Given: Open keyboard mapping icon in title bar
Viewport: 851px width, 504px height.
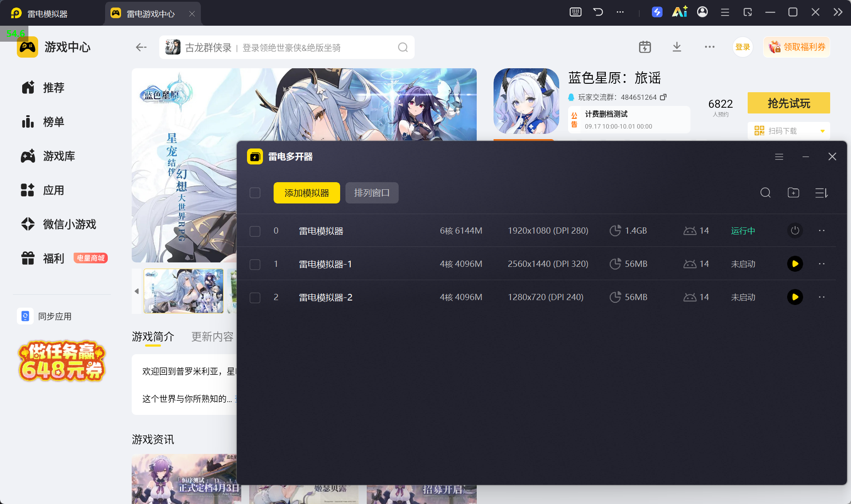Looking at the screenshot, I should [x=575, y=12].
